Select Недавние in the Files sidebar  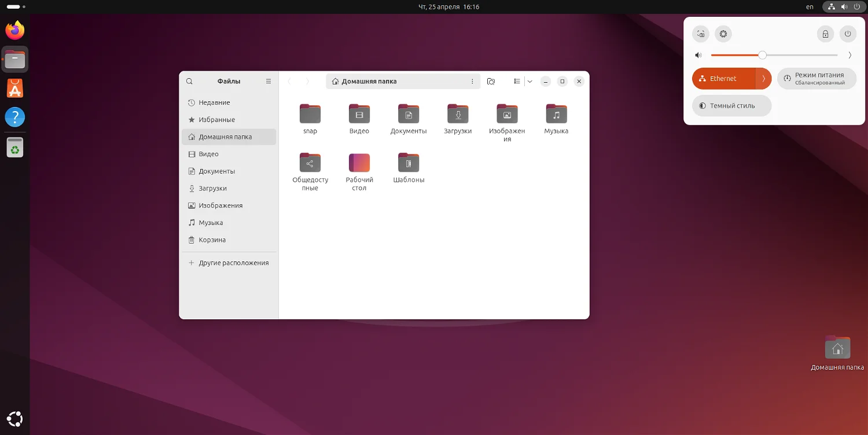pyautogui.click(x=229, y=102)
